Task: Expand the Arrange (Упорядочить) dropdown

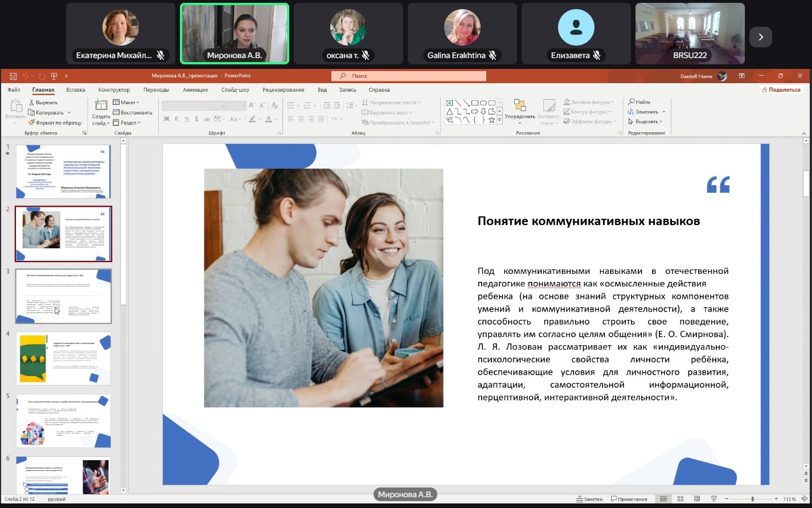Action: (x=519, y=117)
